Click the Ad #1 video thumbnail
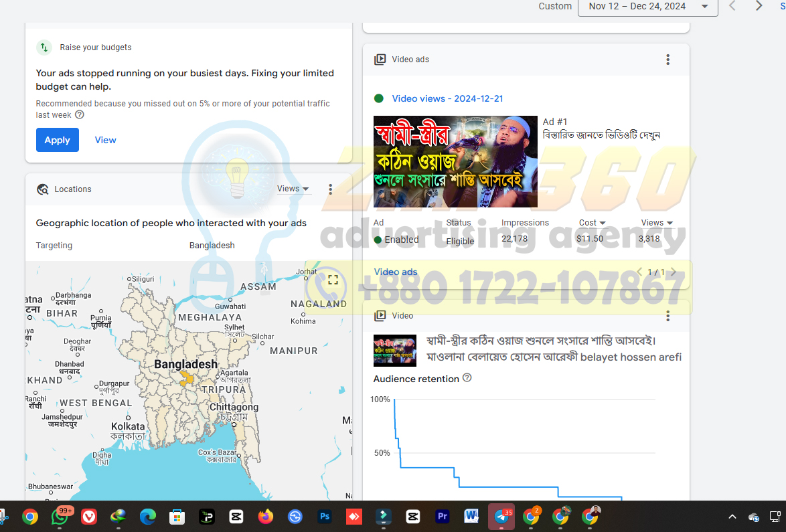 [x=455, y=161]
